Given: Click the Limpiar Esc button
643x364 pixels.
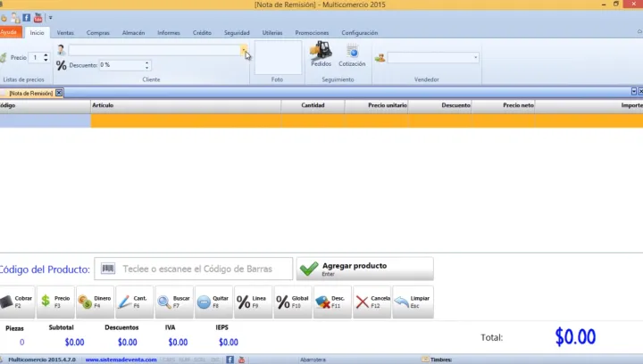Looking at the screenshot, I should point(413,302).
